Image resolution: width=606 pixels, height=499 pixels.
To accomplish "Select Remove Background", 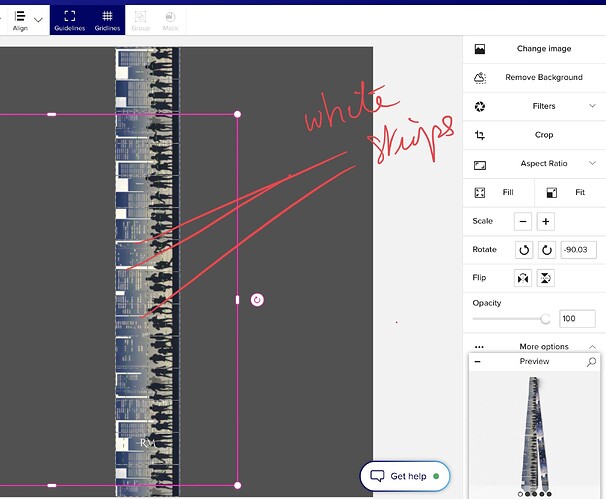I will 544,77.
